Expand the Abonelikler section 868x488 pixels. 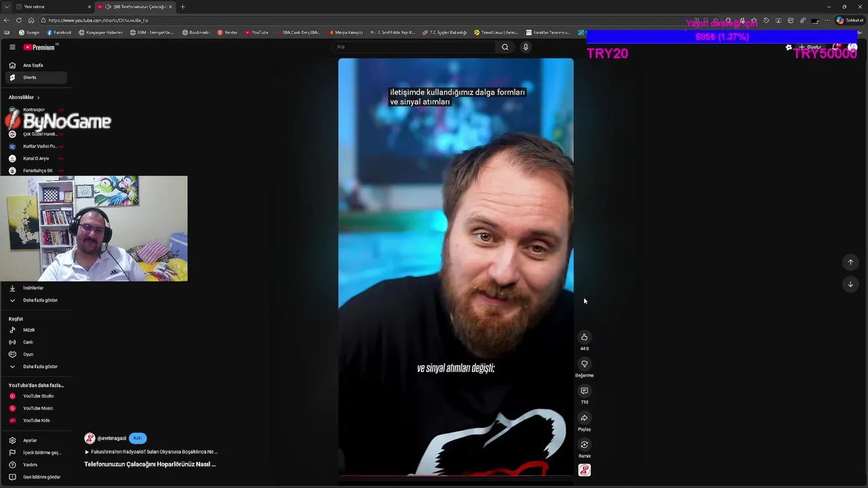coord(24,97)
